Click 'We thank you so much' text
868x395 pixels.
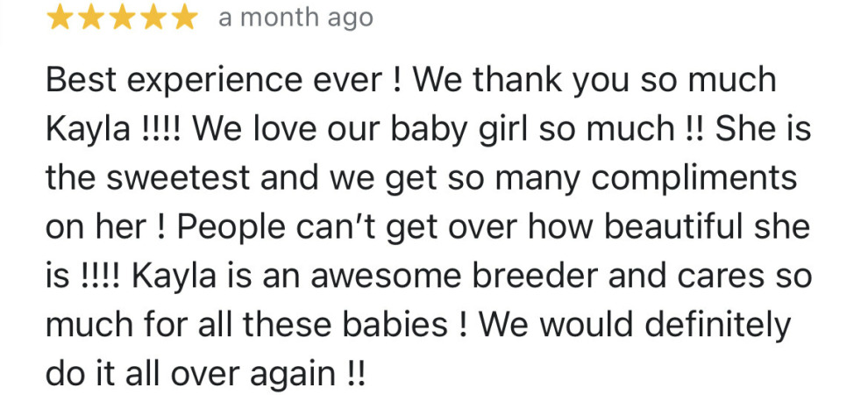(594, 80)
